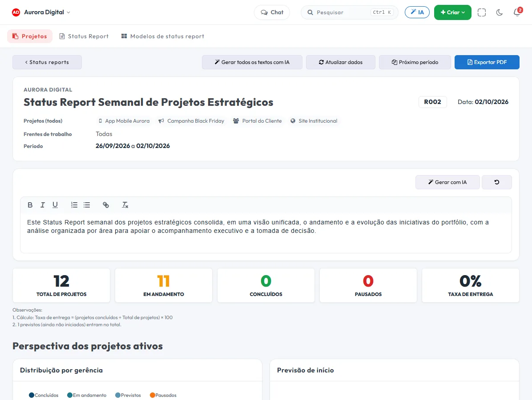Toggle bold formatting in the editor
The image size is (532, 400).
click(30, 205)
